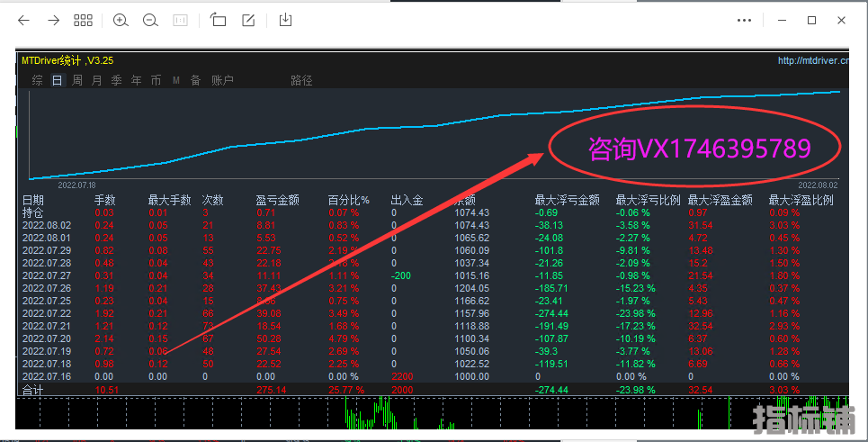This screenshot has height=442, width=868.
Task: Rotate the image
Action: click(x=219, y=20)
